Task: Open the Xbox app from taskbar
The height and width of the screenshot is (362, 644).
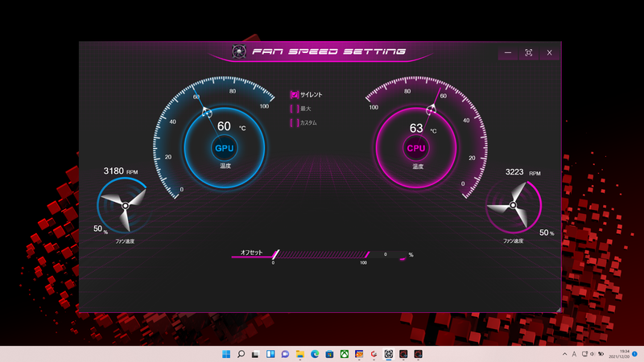Action: [x=345, y=354]
